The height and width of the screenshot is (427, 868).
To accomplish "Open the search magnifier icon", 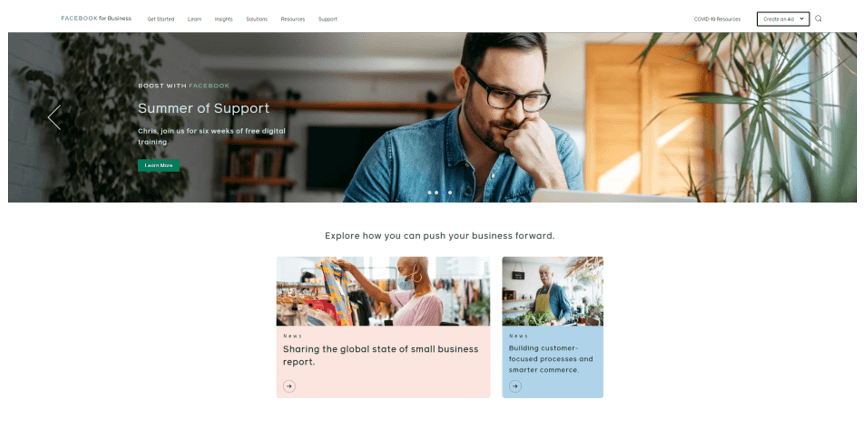I will [818, 18].
